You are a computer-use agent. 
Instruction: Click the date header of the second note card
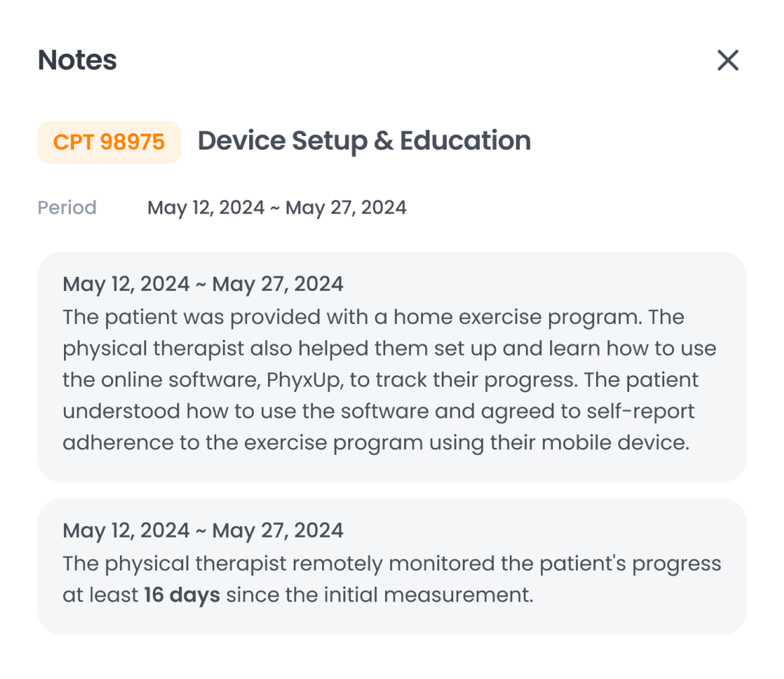point(203,530)
